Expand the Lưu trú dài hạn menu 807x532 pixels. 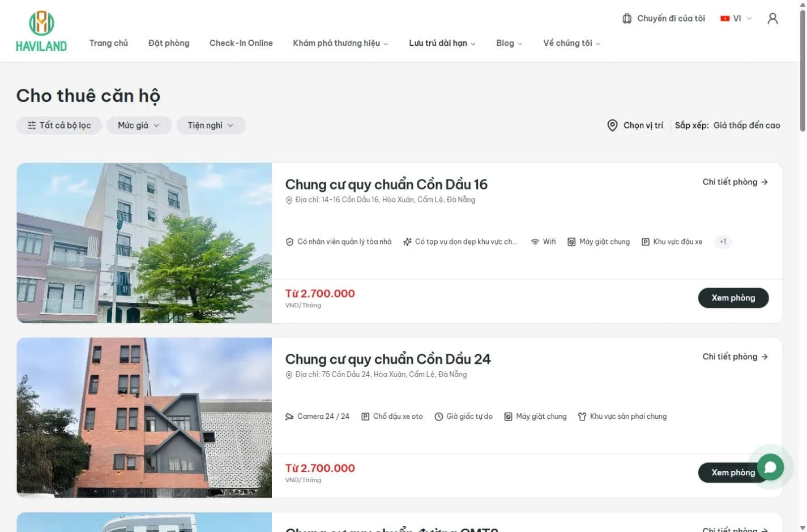pos(442,43)
